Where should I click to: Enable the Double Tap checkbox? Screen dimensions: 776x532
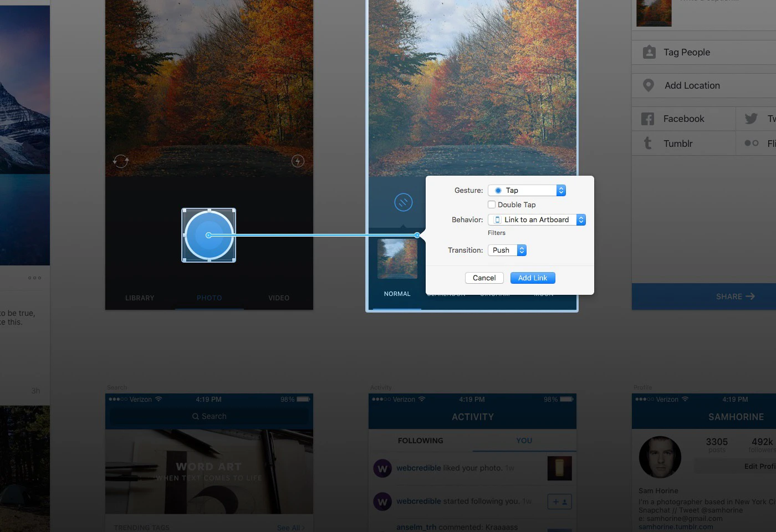pyautogui.click(x=491, y=204)
